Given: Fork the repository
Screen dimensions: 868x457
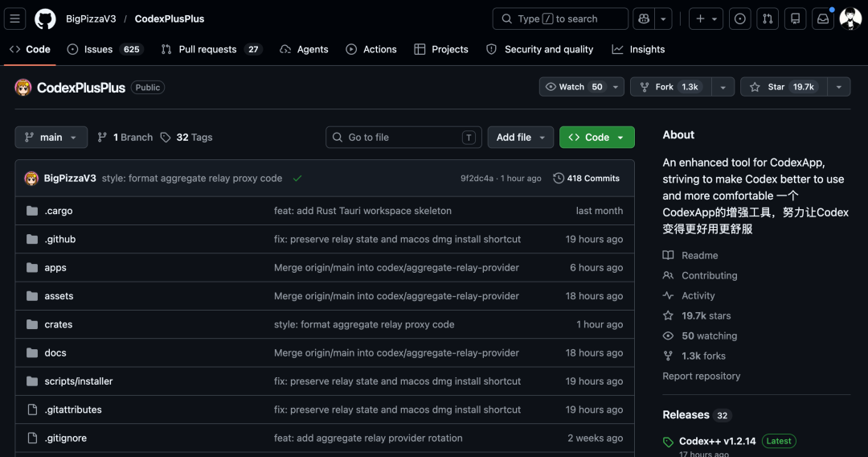Looking at the screenshot, I should 671,87.
